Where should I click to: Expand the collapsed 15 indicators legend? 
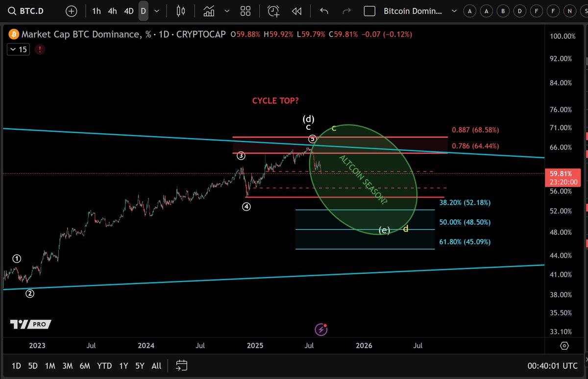tap(18, 49)
